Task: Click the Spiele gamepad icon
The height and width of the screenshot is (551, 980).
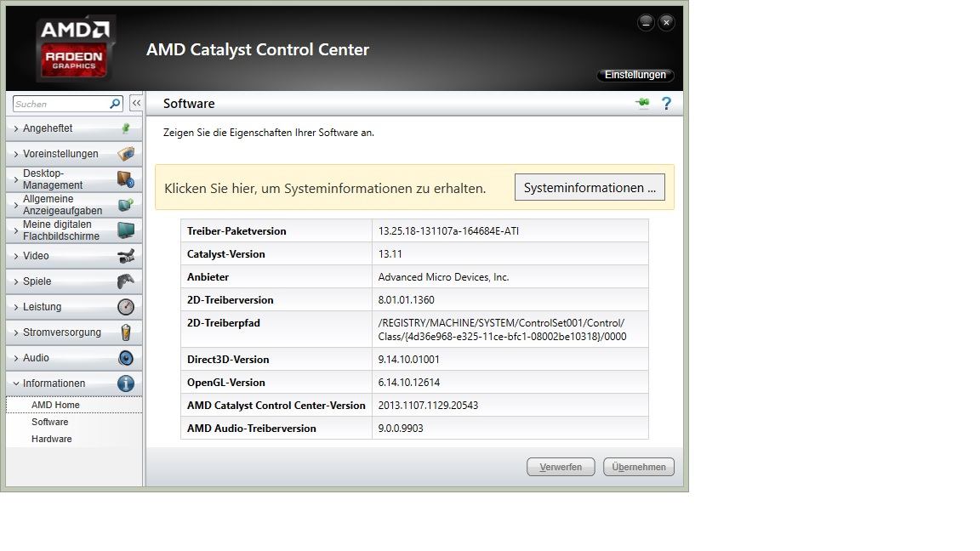Action: [x=126, y=281]
